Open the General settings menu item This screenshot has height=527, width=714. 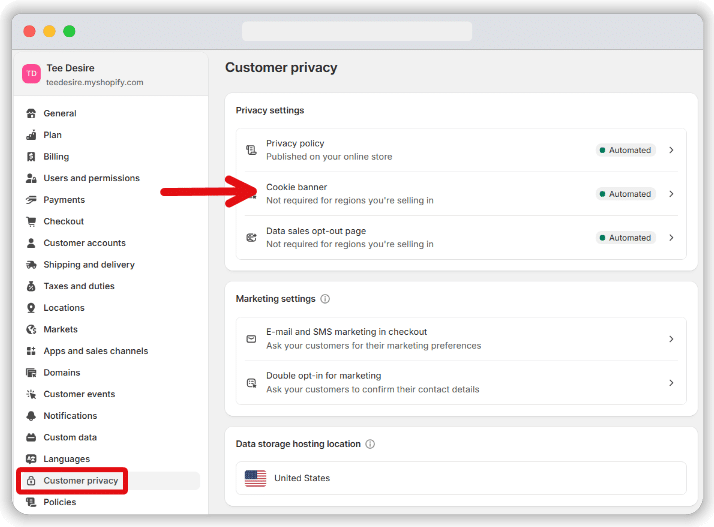[60, 113]
